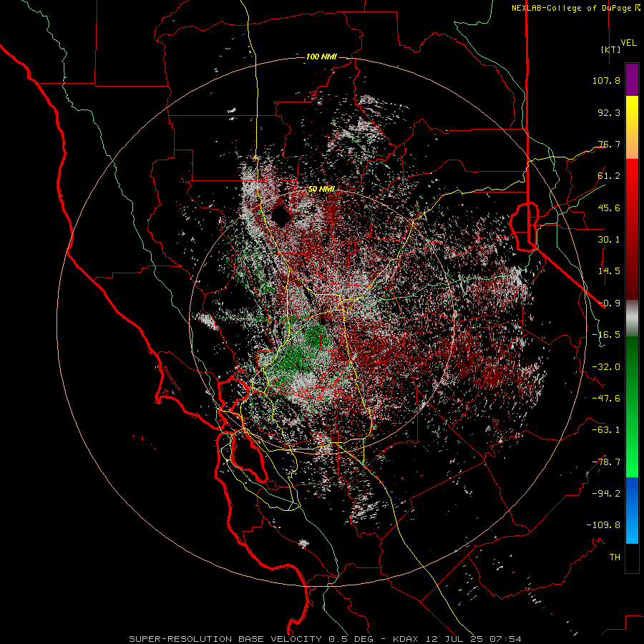Screen dimensions: 644x644
Task: Select the -32.0 velocity scale value
Action: (606, 367)
